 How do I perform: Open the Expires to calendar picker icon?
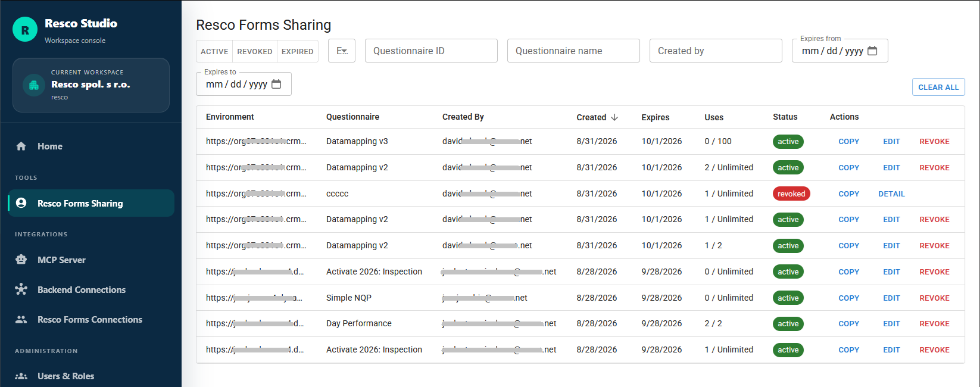tap(276, 84)
